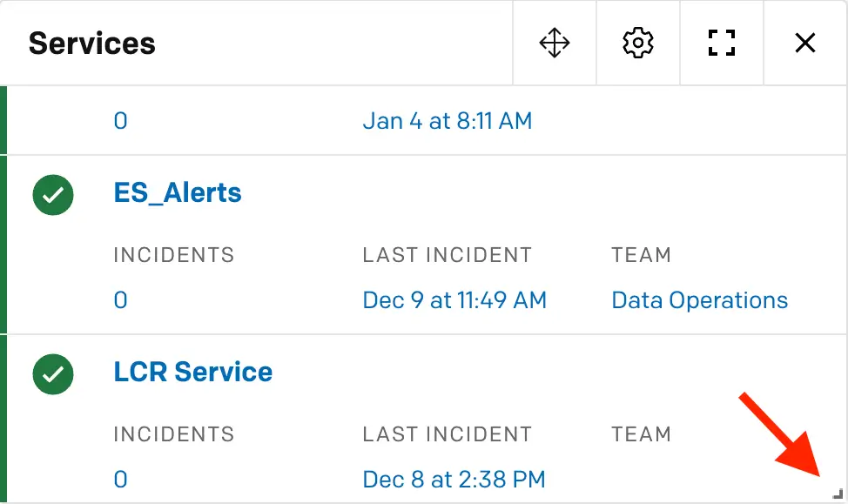Open the LCR Service page

coord(193,372)
